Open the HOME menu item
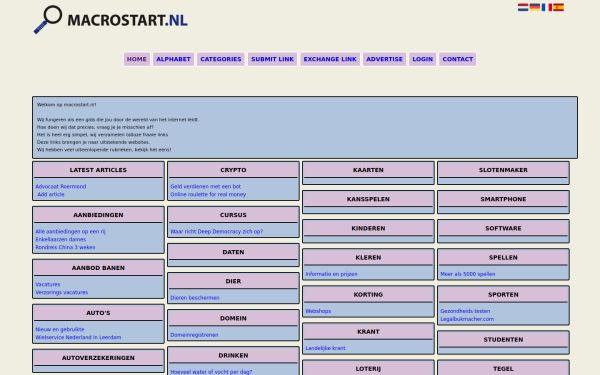 tap(137, 59)
